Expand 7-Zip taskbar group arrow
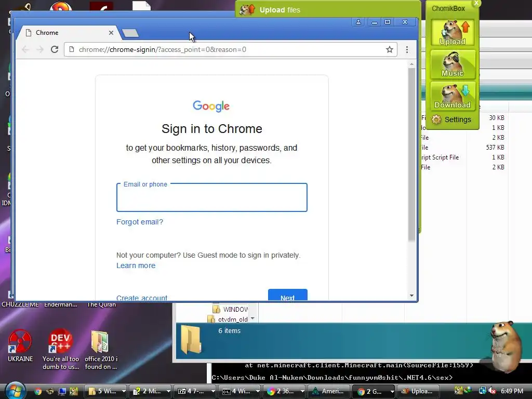The image size is (532, 399). pyautogui.click(x=213, y=391)
